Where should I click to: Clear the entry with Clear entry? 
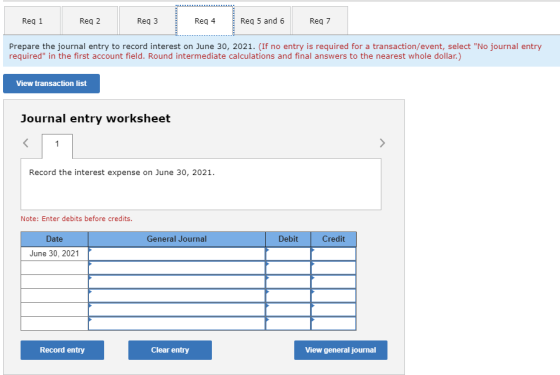[x=170, y=350]
